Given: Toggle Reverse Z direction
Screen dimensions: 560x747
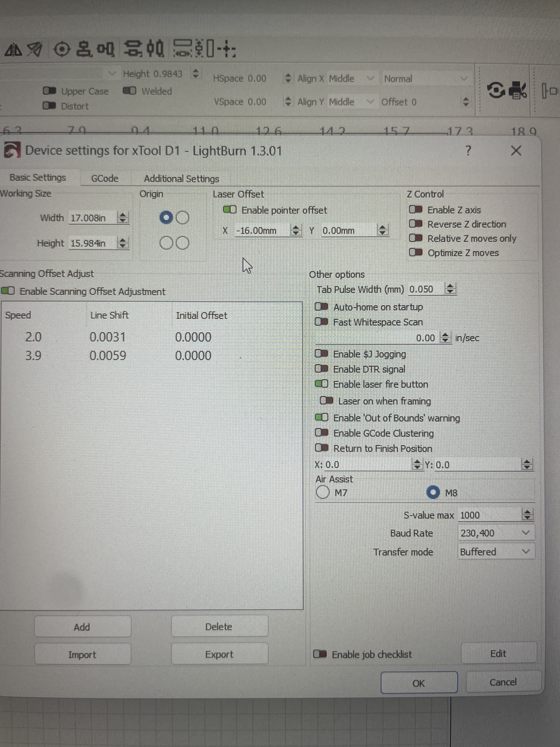Looking at the screenshot, I should coord(416,224).
